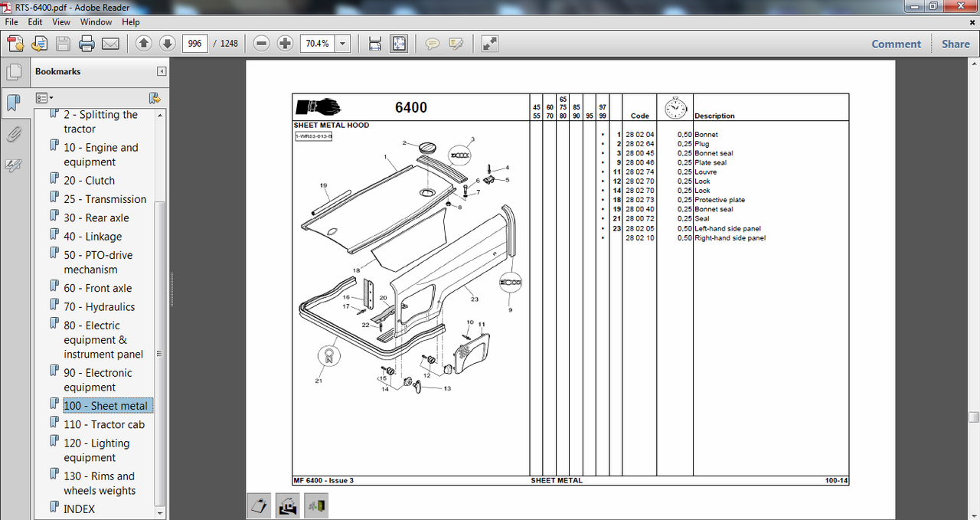Click the middle tray icon below document
Screen dimensions: 980x520
tap(288, 505)
